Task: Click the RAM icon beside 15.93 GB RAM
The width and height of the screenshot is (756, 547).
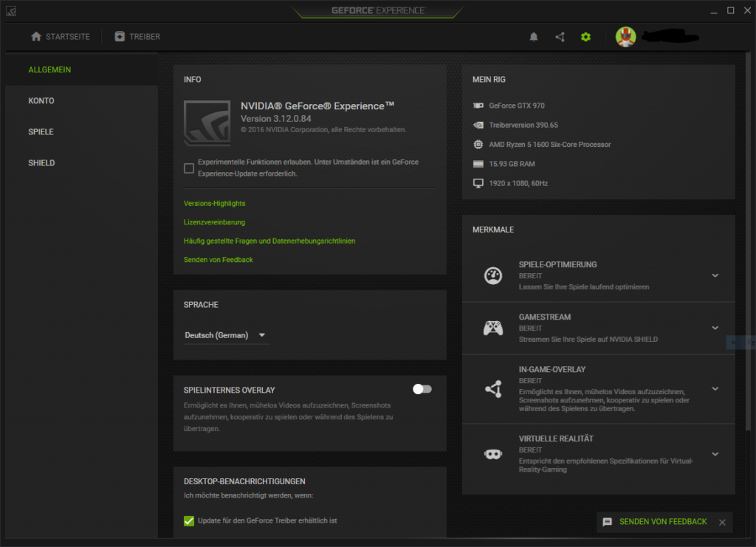Action: 478,164
